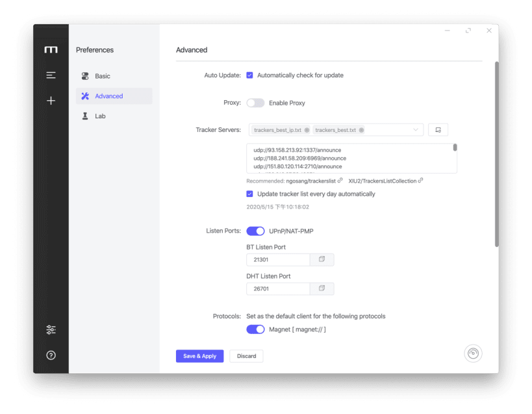Click the Lab flask icon
The height and width of the screenshot is (414, 532).
pyautogui.click(x=85, y=116)
